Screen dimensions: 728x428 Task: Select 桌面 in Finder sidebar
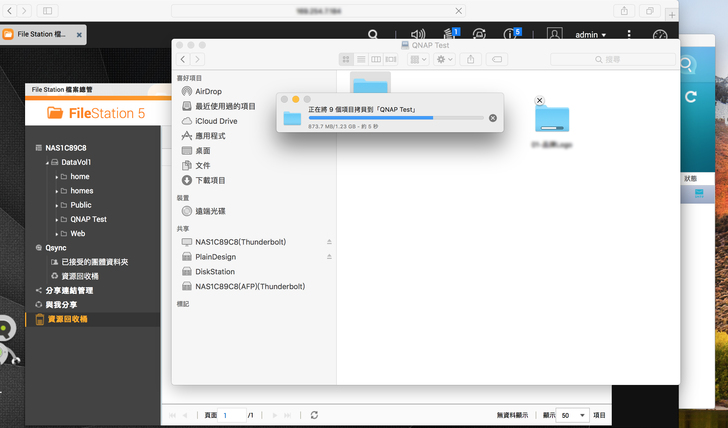click(202, 151)
